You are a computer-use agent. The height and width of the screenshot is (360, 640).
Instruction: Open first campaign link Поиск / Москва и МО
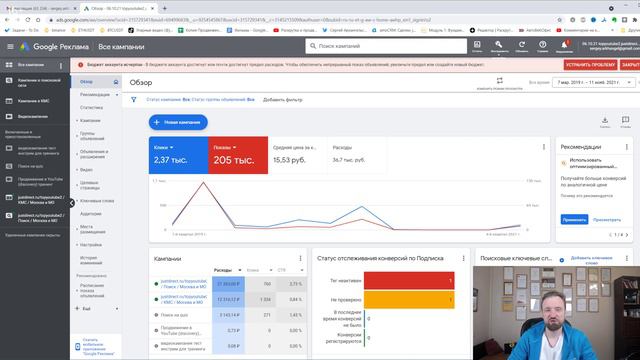pos(183,284)
